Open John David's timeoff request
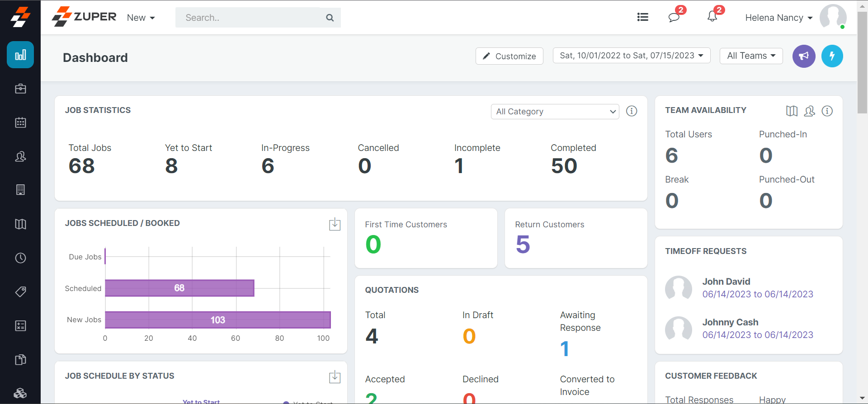The image size is (868, 404). pos(726,282)
